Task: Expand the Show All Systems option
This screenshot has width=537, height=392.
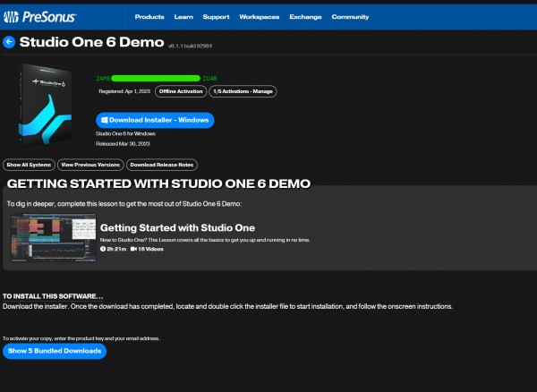Action: click(x=29, y=165)
